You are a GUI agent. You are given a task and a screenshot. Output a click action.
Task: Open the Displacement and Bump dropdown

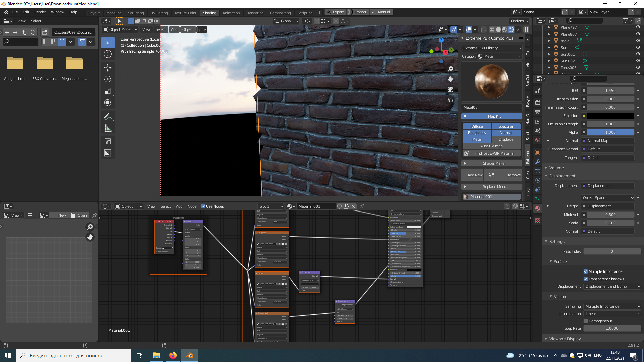612,286
